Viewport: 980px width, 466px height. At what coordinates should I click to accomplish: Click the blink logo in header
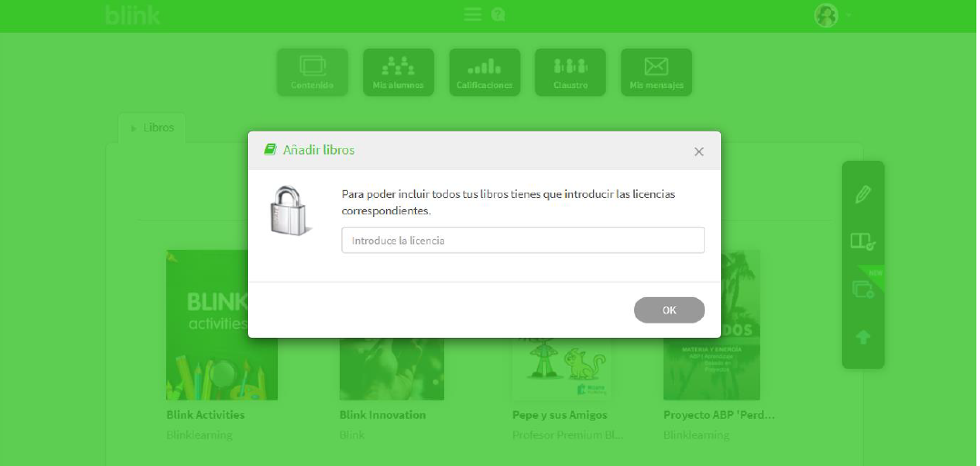[133, 15]
